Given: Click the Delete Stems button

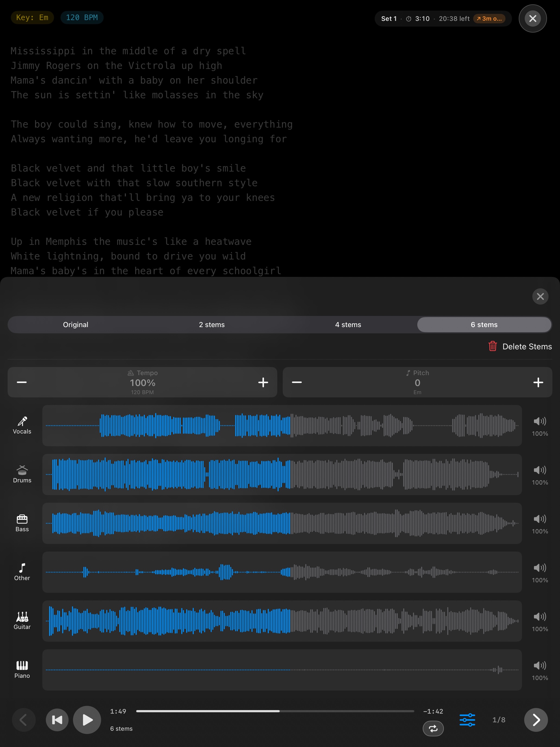Looking at the screenshot, I should (x=520, y=346).
